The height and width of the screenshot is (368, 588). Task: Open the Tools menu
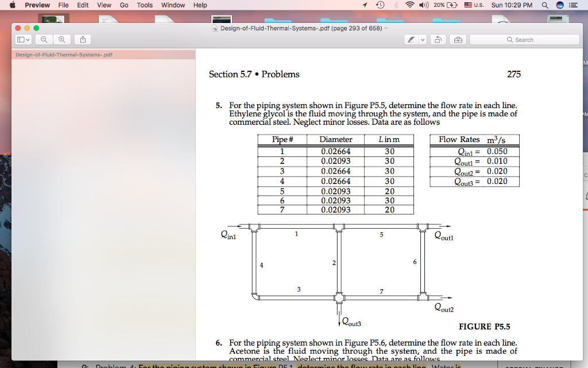[x=144, y=5]
